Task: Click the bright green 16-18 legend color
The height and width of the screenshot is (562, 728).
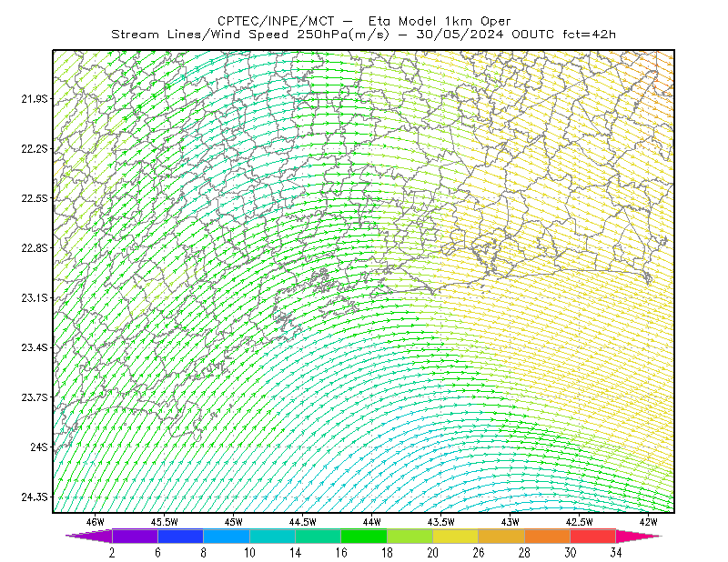Action: pyautogui.click(x=364, y=536)
